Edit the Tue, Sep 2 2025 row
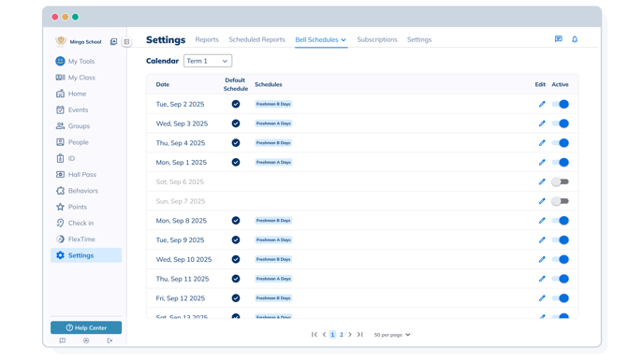This screenshot has width=644, height=362. tap(542, 104)
